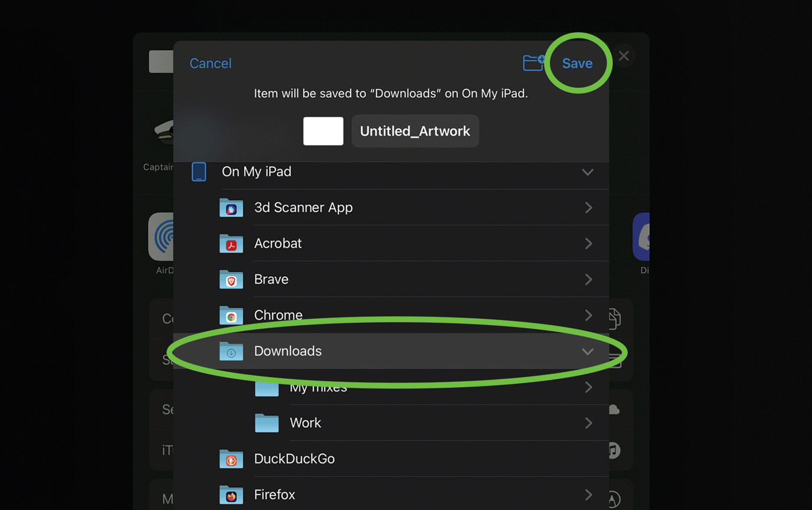Edit the Untitled_Artwork file name field
Screen dimensions: 812x510
415,131
